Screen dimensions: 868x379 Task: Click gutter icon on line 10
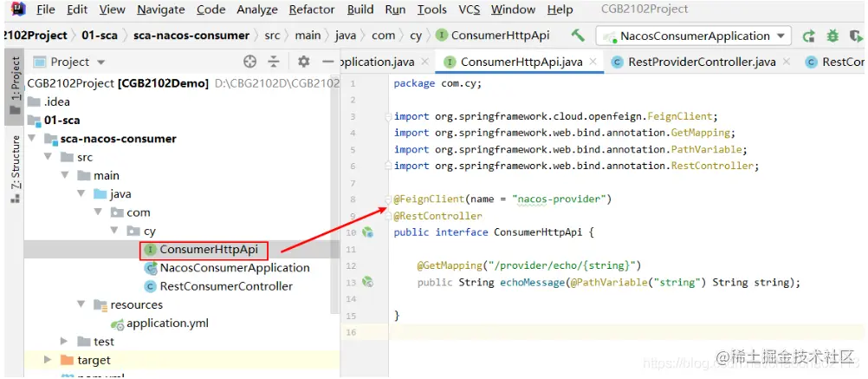(367, 232)
